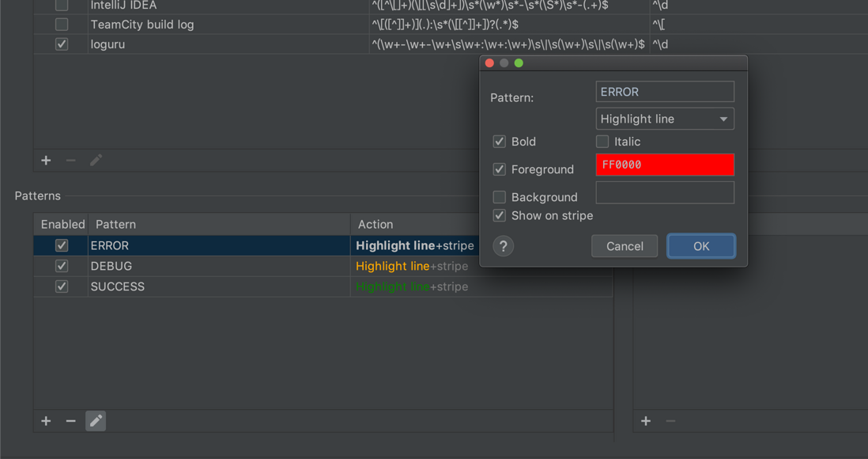
Task: Click the bold Highlight line action of ERROR
Action: [x=395, y=245]
